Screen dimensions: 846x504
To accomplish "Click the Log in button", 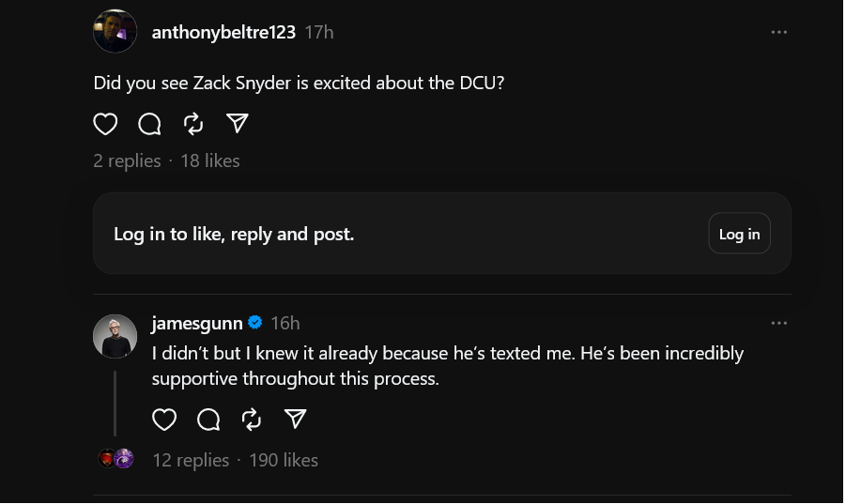I will [739, 234].
